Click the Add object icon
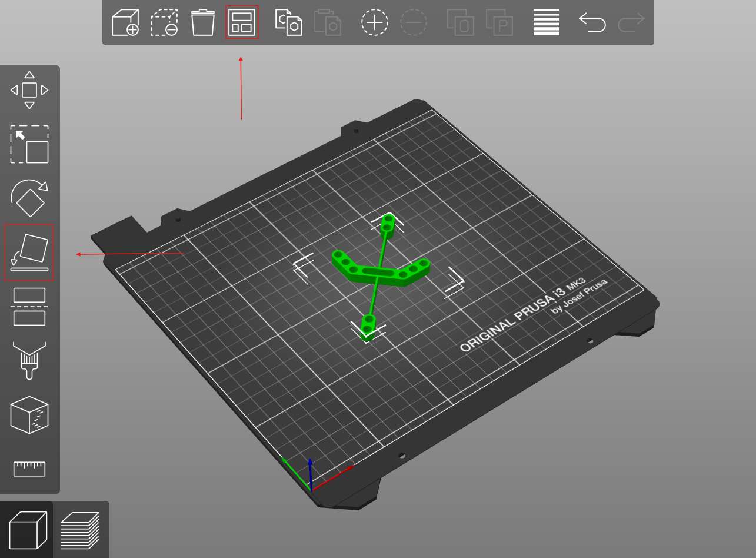The height and width of the screenshot is (558, 756). tap(125, 22)
